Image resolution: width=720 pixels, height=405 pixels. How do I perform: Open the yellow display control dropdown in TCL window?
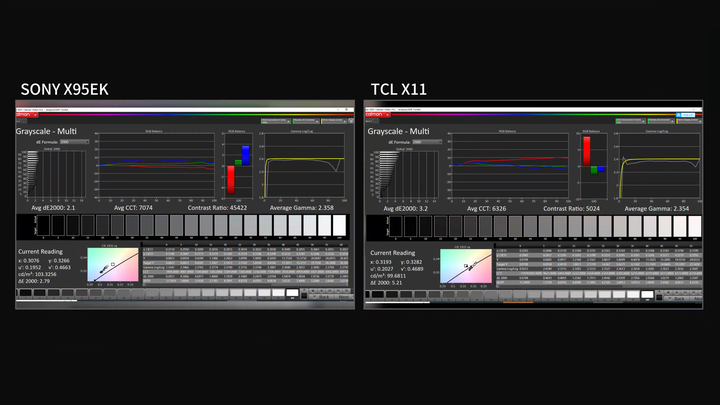pyautogui.click(x=689, y=121)
